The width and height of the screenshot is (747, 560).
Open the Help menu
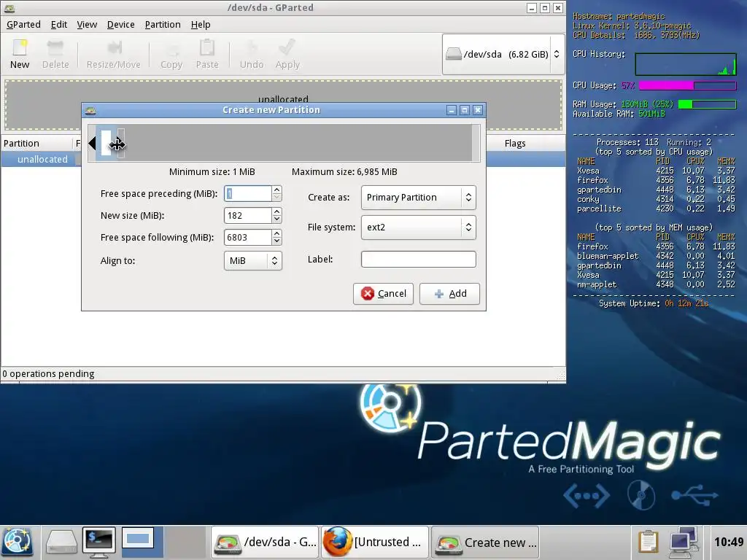201,24
